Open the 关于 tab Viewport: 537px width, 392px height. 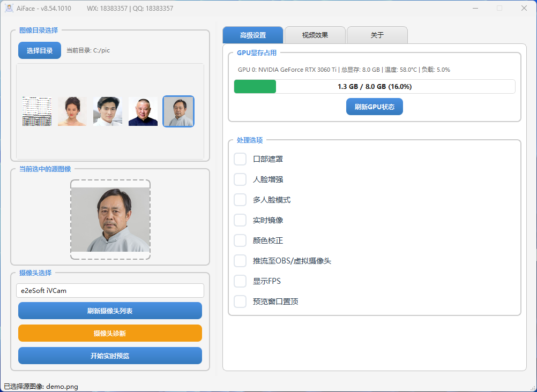[x=377, y=34]
